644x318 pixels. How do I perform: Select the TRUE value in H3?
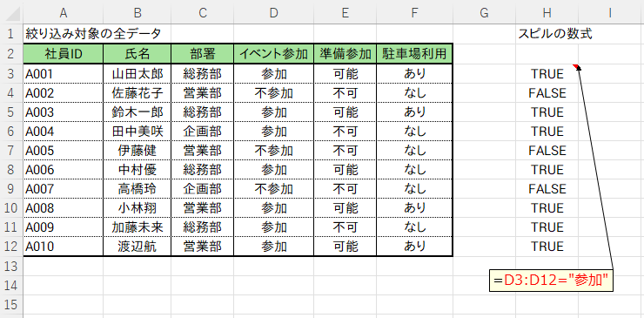(x=547, y=74)
